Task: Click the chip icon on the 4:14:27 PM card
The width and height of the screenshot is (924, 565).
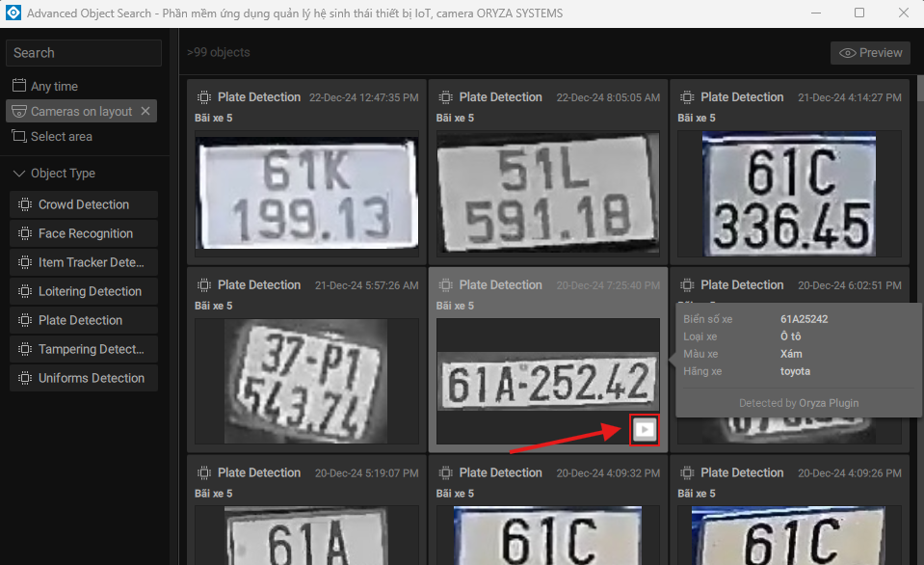Action: [x=687, y=97]
